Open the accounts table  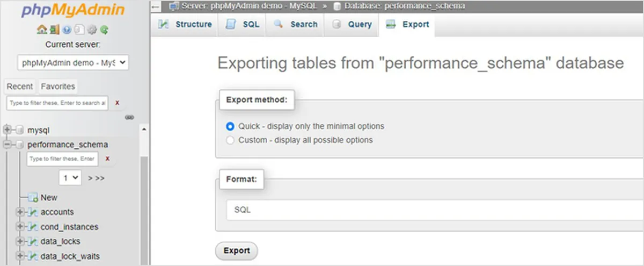point(57,212)
